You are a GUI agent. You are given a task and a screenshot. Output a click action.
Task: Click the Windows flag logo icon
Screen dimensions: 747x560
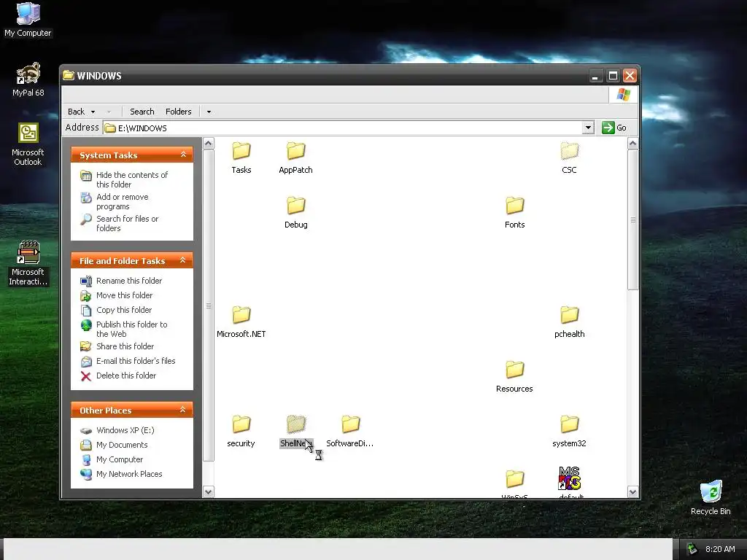click(624, 94)
